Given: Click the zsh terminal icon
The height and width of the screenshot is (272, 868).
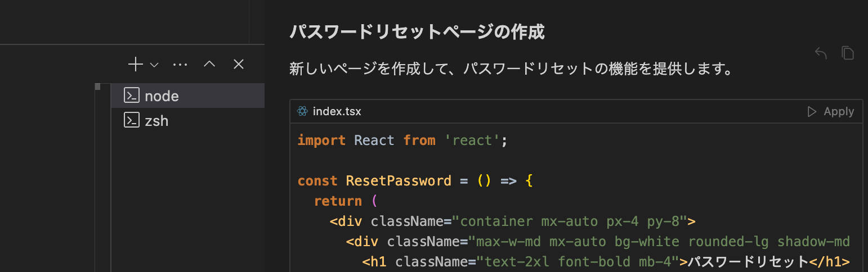Looking at the screenshot, I should pos(132,120).
